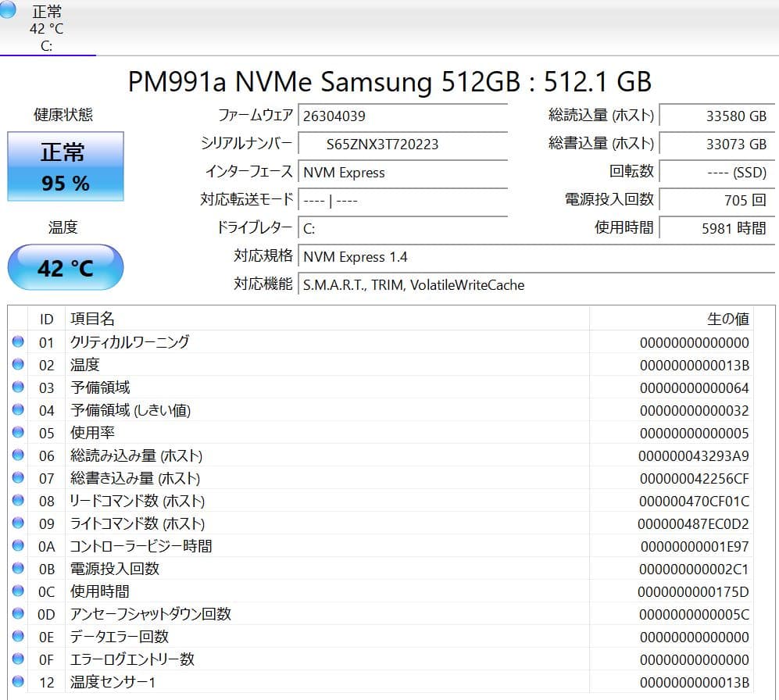Click the status orb of row 09 ライトコマンド数
This screenshot has width=779, height=700.
point(19,523)
